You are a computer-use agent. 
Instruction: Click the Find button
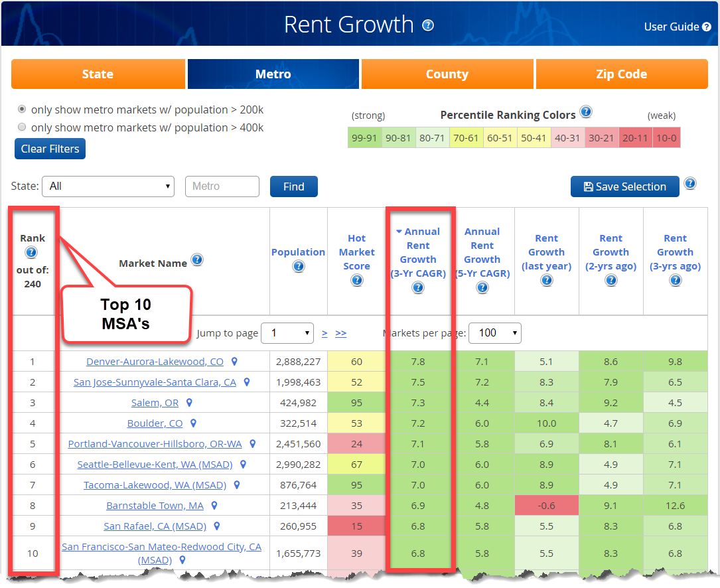pyautogui.click(x=294, y=186)
